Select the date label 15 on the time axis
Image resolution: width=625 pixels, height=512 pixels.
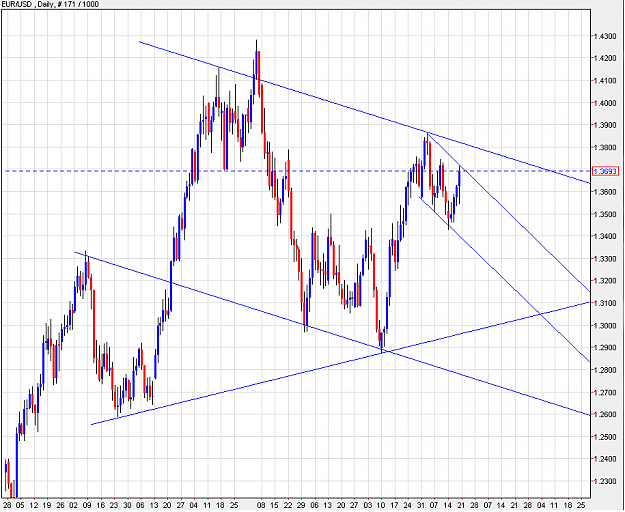274,505
